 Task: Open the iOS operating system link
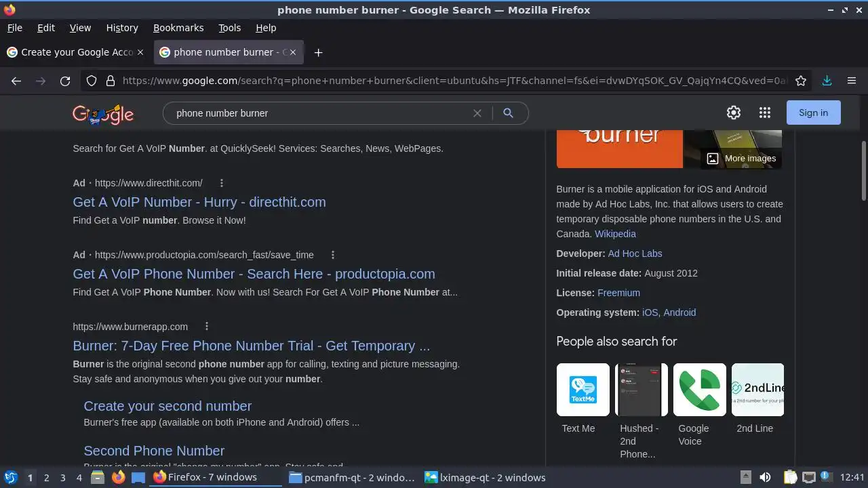tap(650, 312)
